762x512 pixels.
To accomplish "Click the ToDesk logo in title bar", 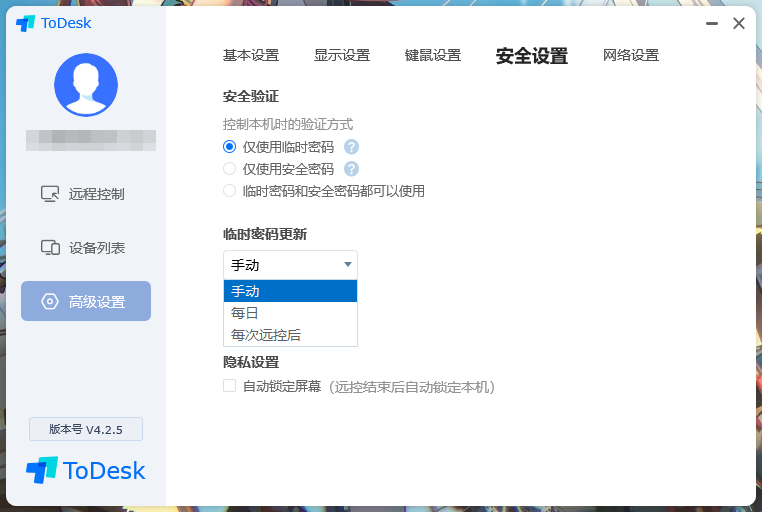I will point(25,23).
